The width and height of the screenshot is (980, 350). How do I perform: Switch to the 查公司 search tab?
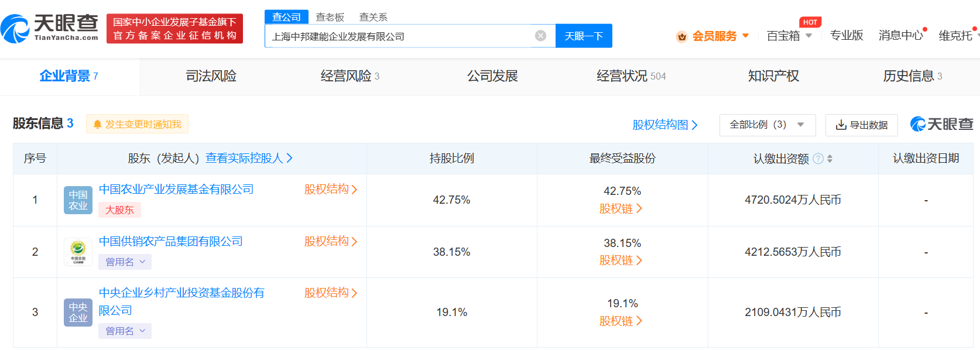click(x=286, y=17)
